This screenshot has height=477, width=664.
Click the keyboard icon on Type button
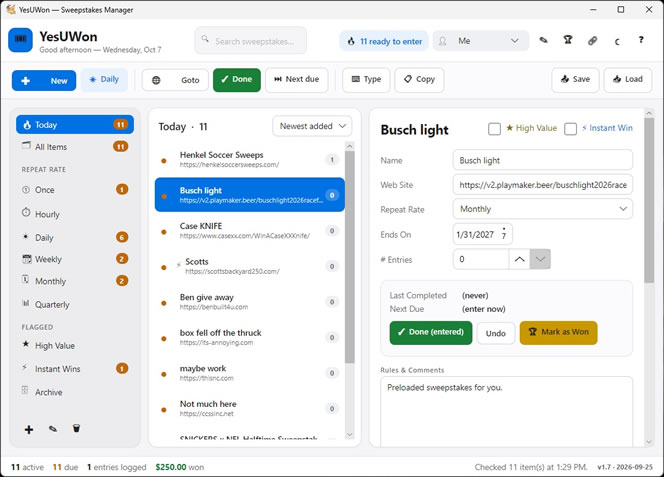pyautogui.click(x=356, y=79)
